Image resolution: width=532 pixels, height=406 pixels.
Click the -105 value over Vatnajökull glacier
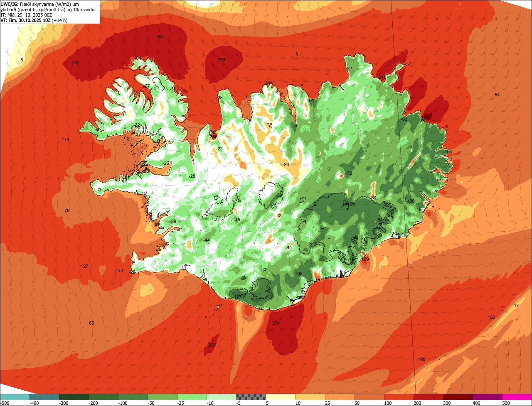coord(350,204)
